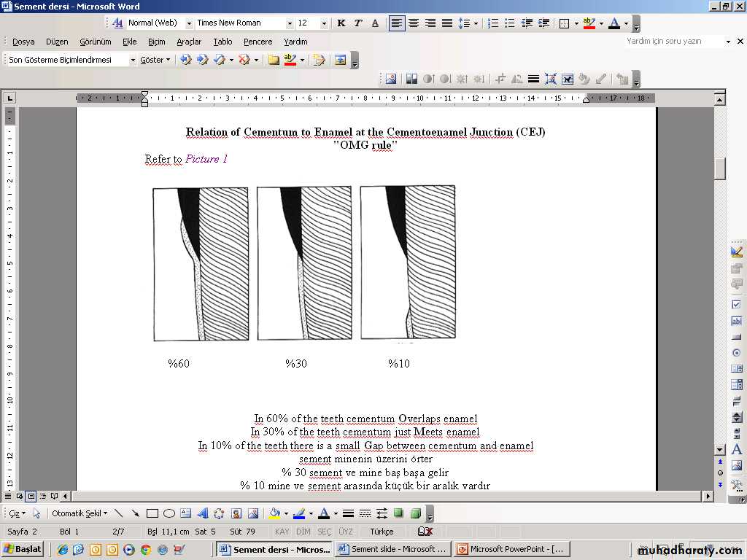The image size is (747, 560).
Task: Open the Tablo menu
Action: point(222,42)
